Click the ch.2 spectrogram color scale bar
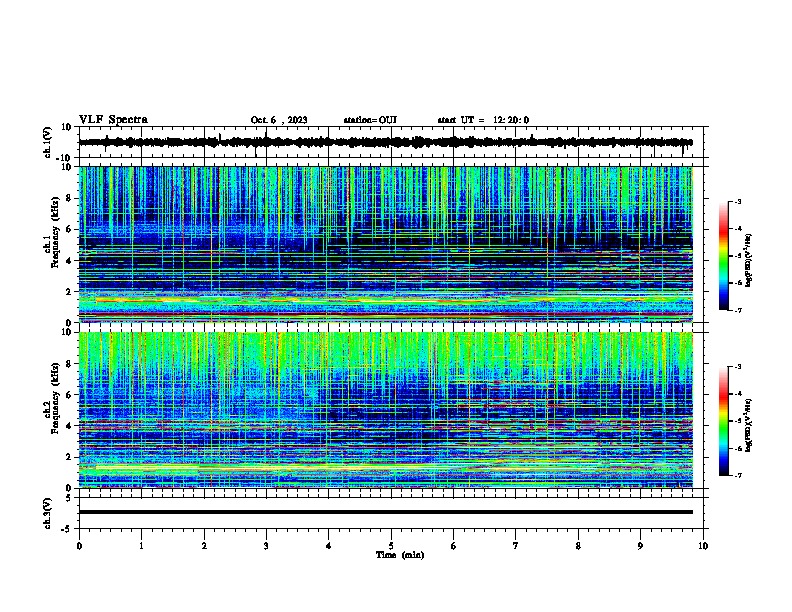The image size is (792, 612). 724,421
